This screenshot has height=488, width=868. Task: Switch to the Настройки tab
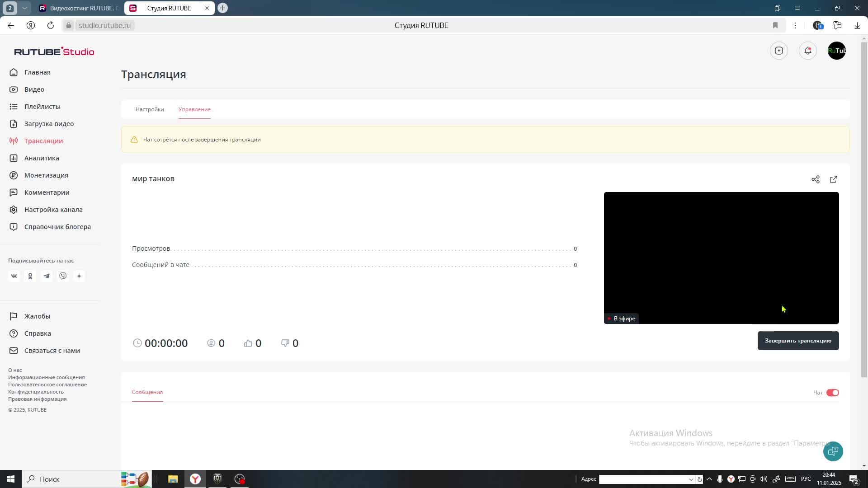pos(150,109)
